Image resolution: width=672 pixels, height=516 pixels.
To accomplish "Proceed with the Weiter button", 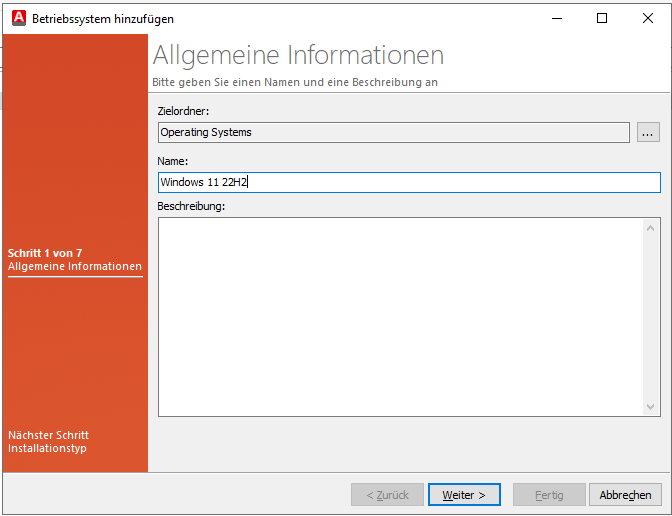I will pyautogui.click(x=464, y=495).
